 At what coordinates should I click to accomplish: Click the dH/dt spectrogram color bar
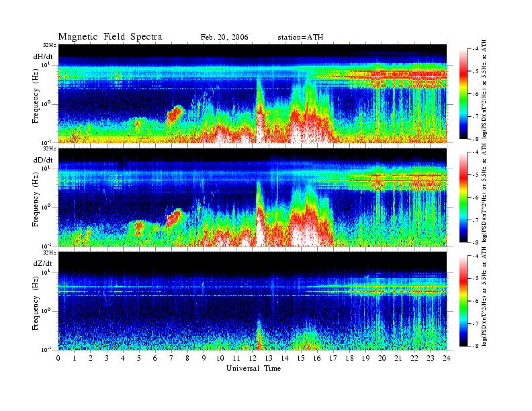[463, 94]
